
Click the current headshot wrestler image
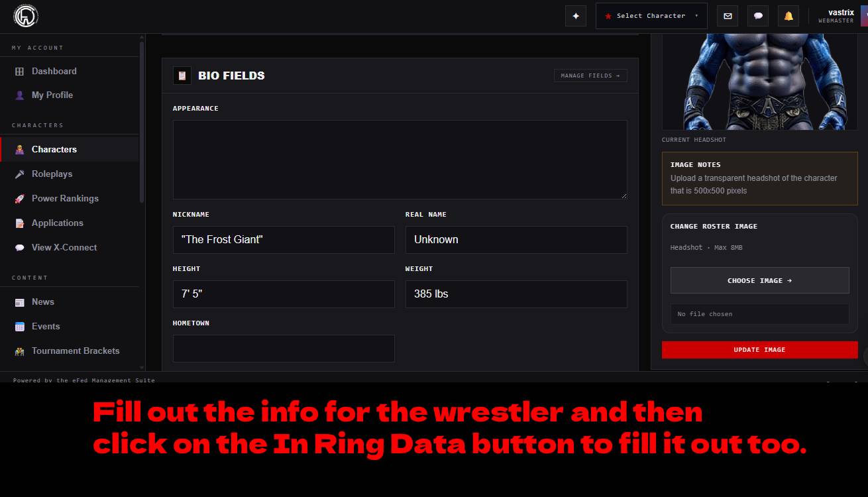click(x=759, y=82)
